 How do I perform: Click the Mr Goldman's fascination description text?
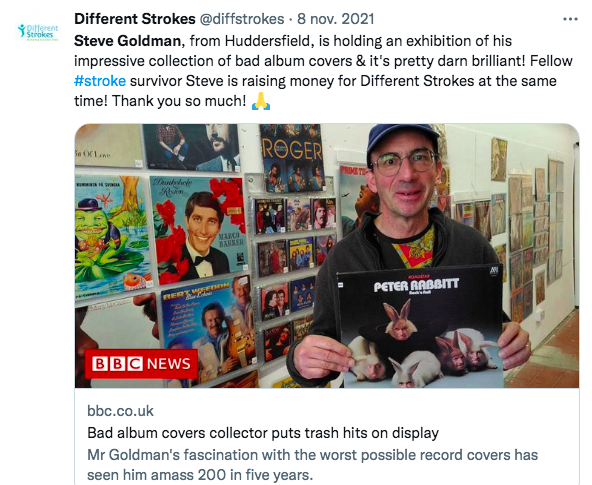click(x=312, y=465)
